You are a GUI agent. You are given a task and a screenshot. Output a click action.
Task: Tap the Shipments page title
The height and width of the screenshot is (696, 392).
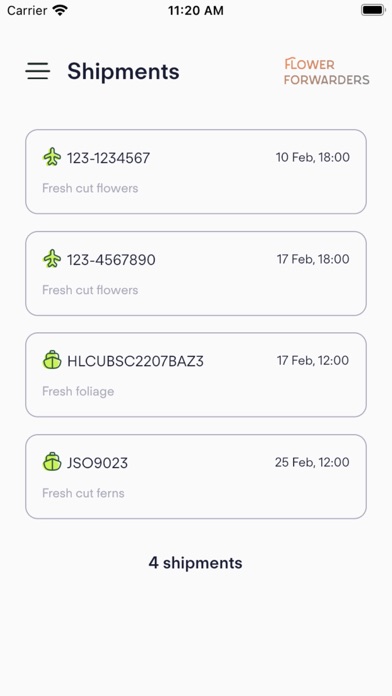123,71
